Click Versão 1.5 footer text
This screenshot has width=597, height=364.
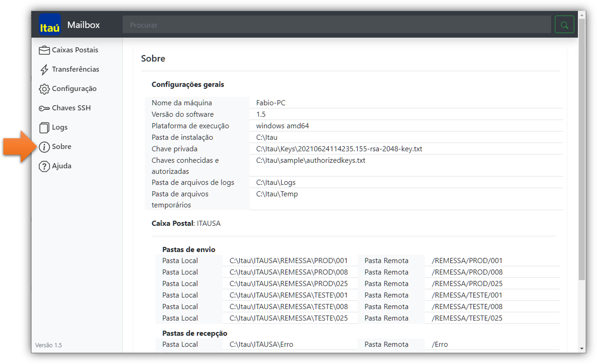(x=49, y=345)
